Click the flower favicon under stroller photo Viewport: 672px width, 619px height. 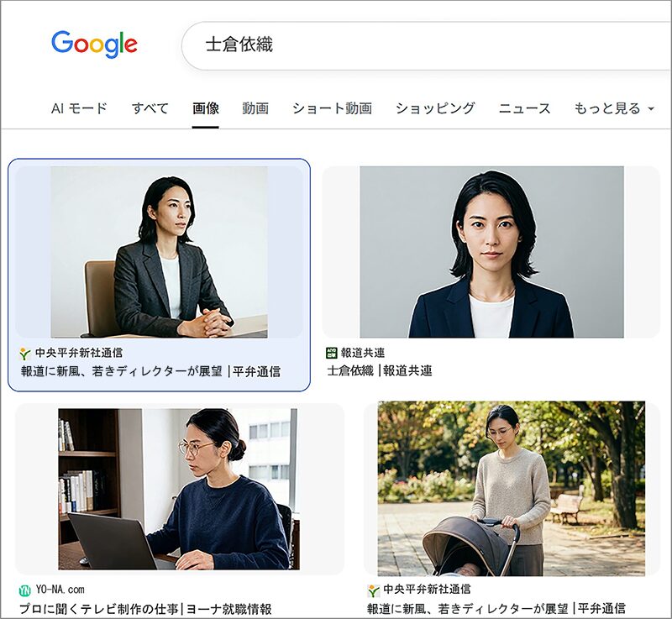click(373, 590)
